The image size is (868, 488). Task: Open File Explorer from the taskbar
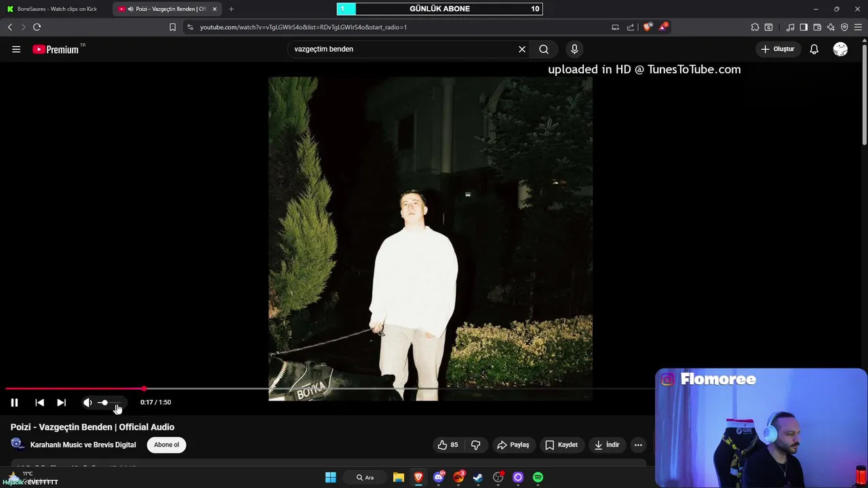point(399,477)
